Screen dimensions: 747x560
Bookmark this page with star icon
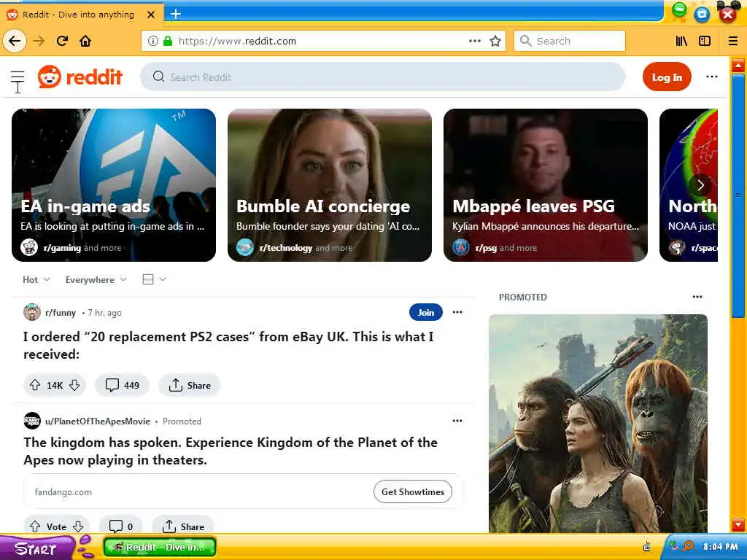click(x=495, y=41)
